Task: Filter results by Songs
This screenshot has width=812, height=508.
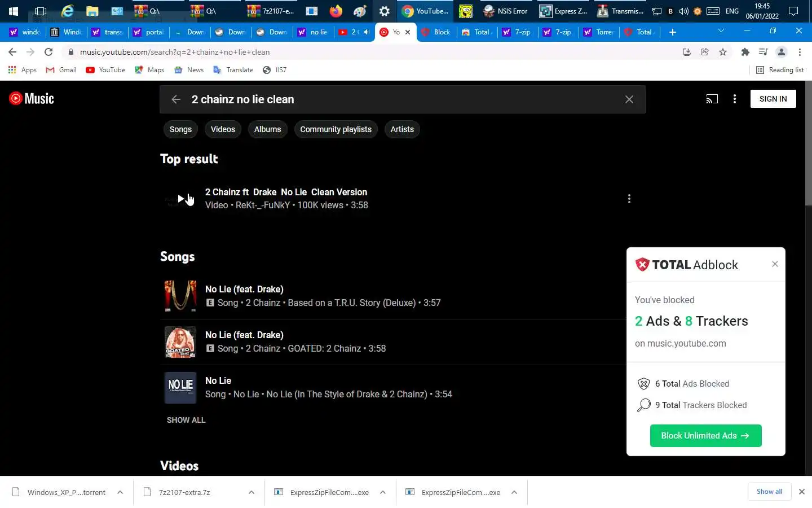Action: tap(180, 129)
